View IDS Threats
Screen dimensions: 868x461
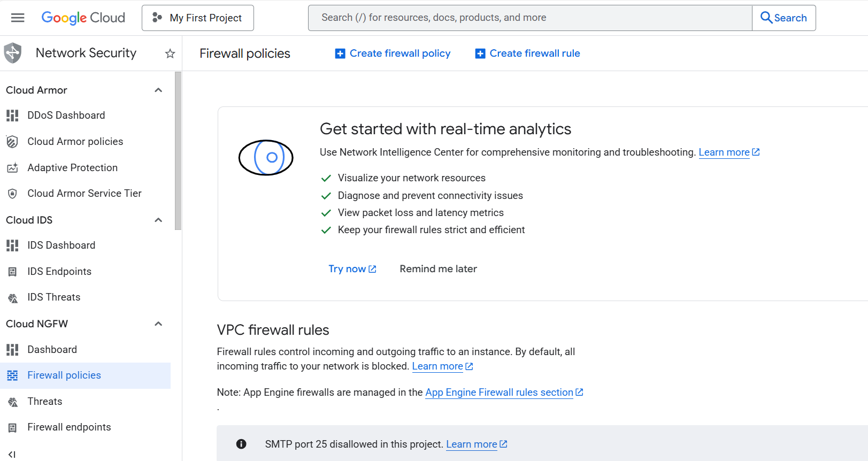[54, 297]
